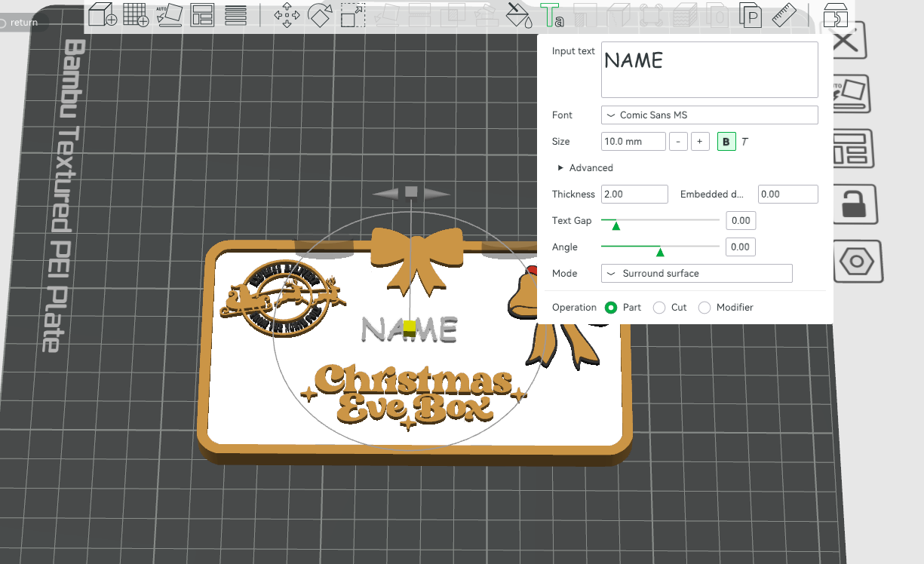Toggle the plate lock padlock icon
Screen dimensions: 924x564
tap(855, 204)
